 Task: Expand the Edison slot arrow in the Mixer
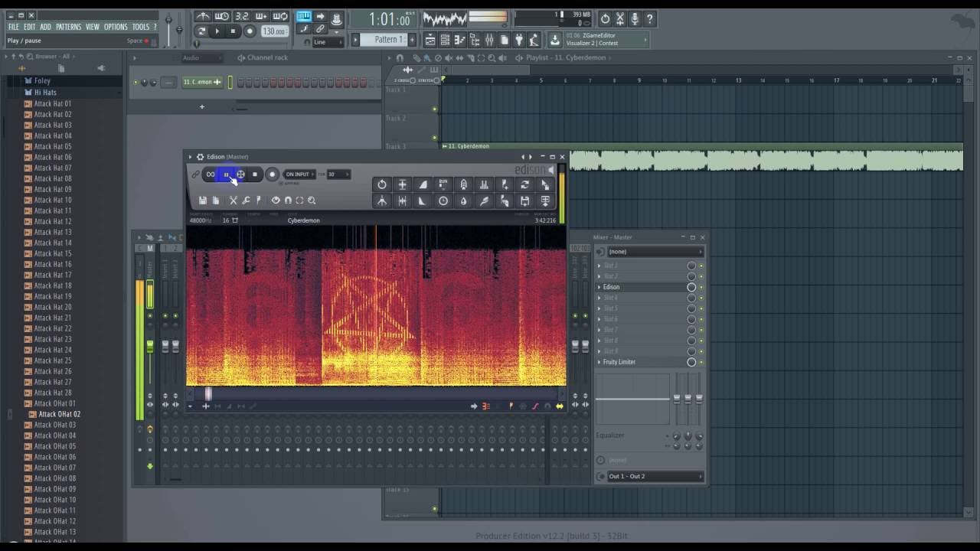pyautogui.click(x=599, y=287)
